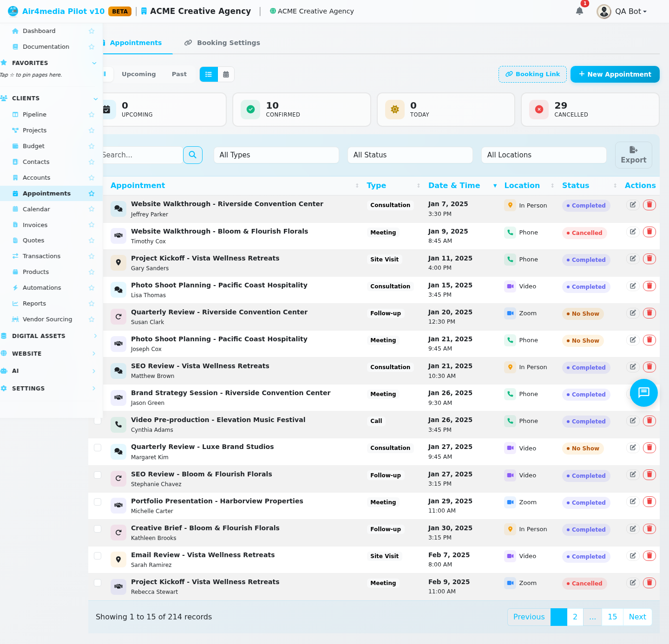
Task: Expand the Digital Assets sidebar section
Action: pyautogui.click(x=49, y=336)
